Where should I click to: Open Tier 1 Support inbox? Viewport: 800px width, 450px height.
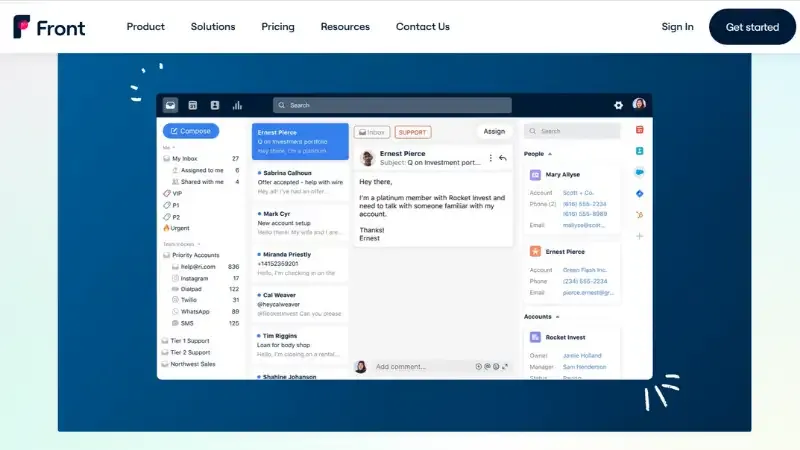186,341
